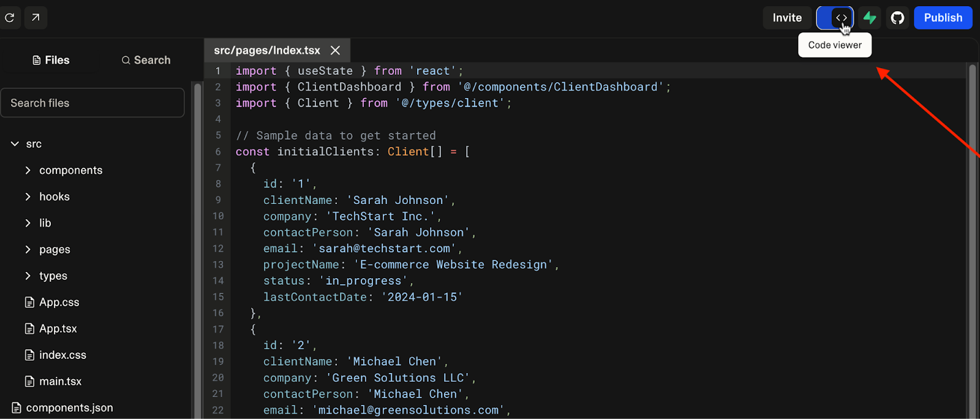Open the GitHub integration icon

coord(897,18)
